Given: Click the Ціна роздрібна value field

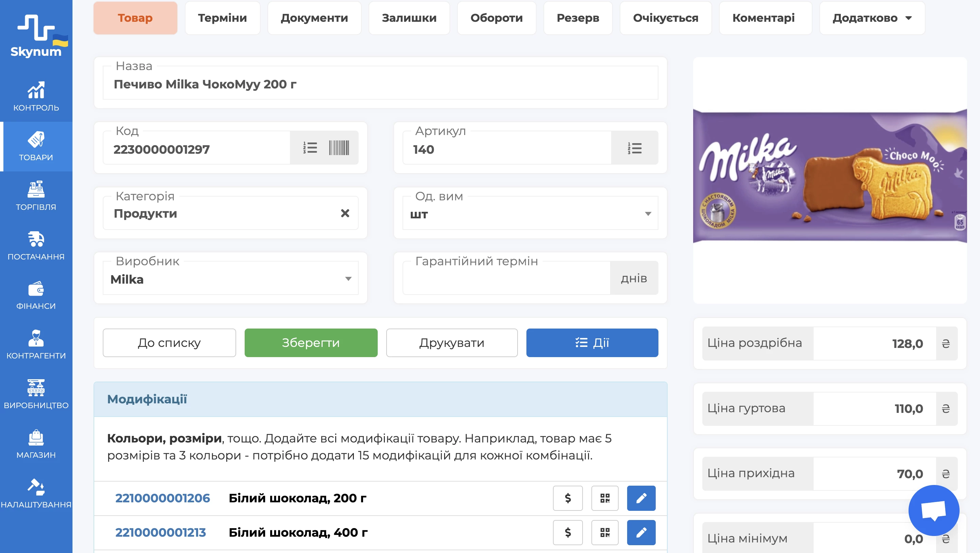Looking at the screenshot, I should 874,343.
